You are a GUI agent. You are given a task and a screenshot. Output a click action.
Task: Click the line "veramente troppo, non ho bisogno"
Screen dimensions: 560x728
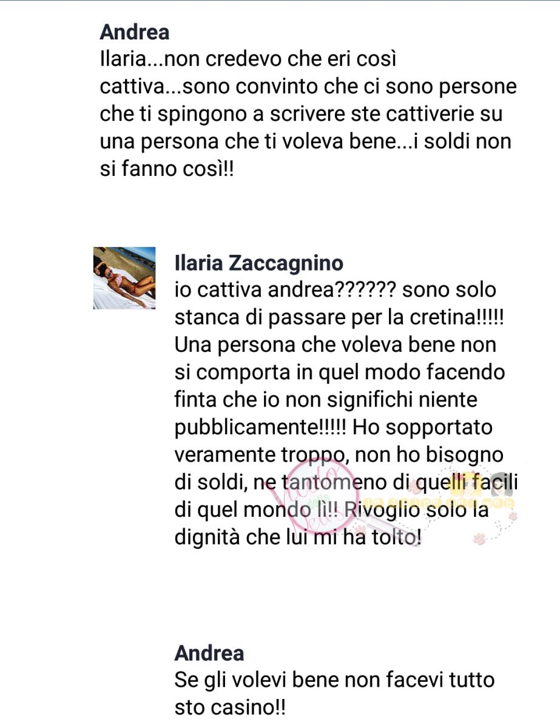tap(343, 455)
